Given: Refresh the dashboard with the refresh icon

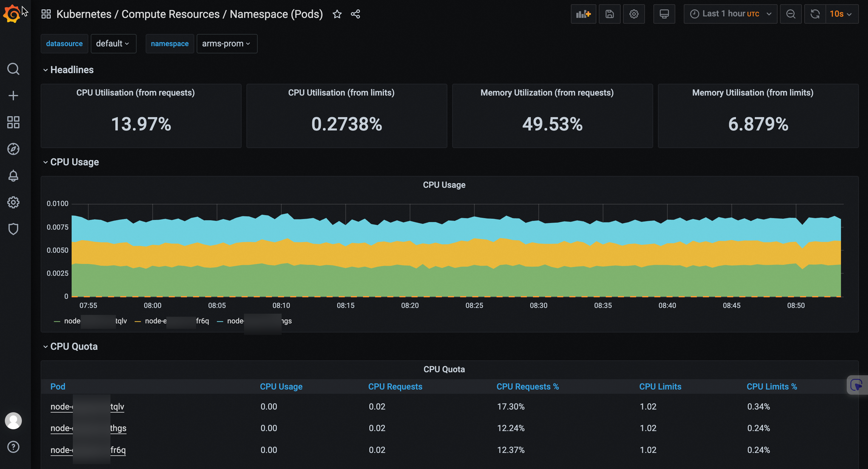Looking at the screenshot, I should [815, 14].
